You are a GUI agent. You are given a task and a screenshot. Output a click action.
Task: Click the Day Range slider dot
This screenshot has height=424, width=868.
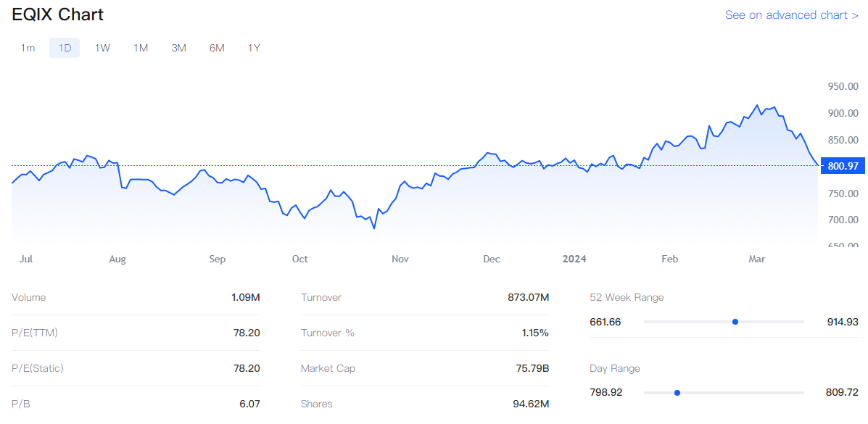pyautogui.click(x=677, y=393)
